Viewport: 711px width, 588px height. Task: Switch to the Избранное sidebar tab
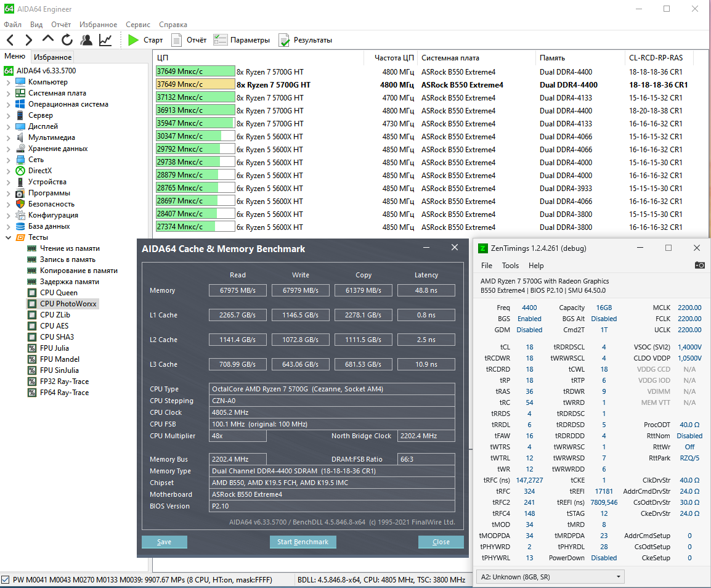click(x=52, y=57)
